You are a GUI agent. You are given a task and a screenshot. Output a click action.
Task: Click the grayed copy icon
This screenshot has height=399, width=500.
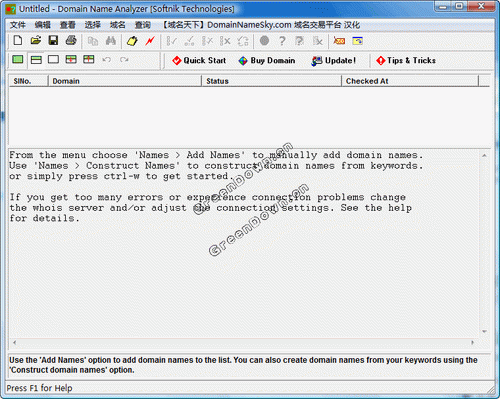pos(93,41)
